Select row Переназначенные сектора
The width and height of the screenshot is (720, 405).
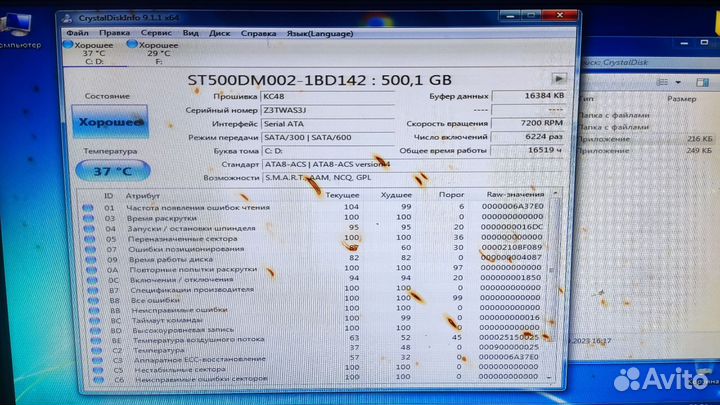point(316,238)
